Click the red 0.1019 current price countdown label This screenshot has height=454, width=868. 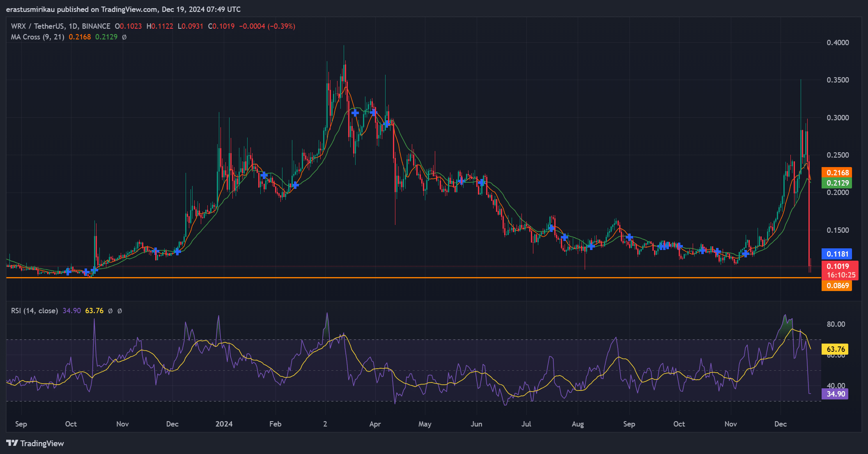coord(840,271)
